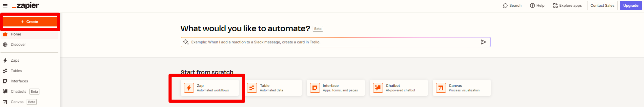The height and width of the screenshot is (107, 644).
Task: Click the AI sparkle icon in prompt field
Action: pos(186,42)
